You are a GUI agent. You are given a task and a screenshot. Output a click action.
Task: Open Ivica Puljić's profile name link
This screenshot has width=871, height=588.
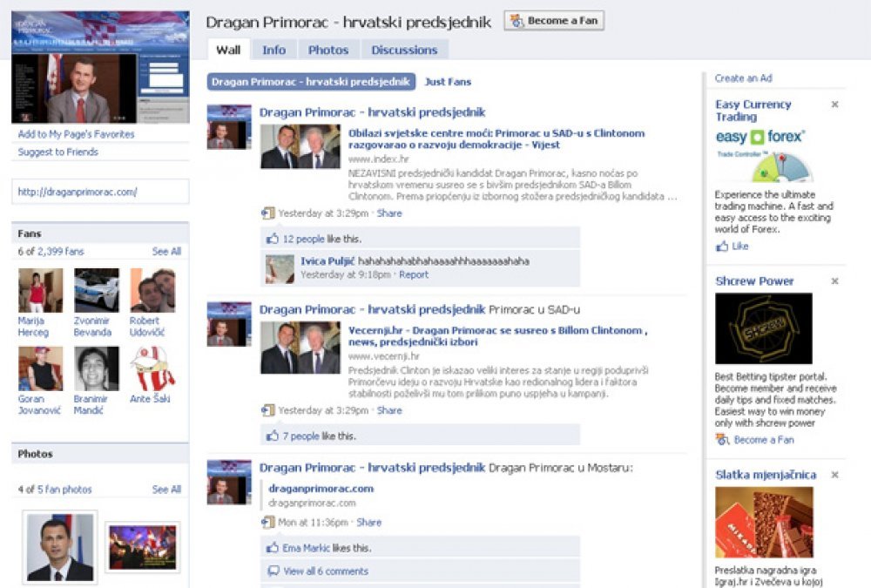327,261
